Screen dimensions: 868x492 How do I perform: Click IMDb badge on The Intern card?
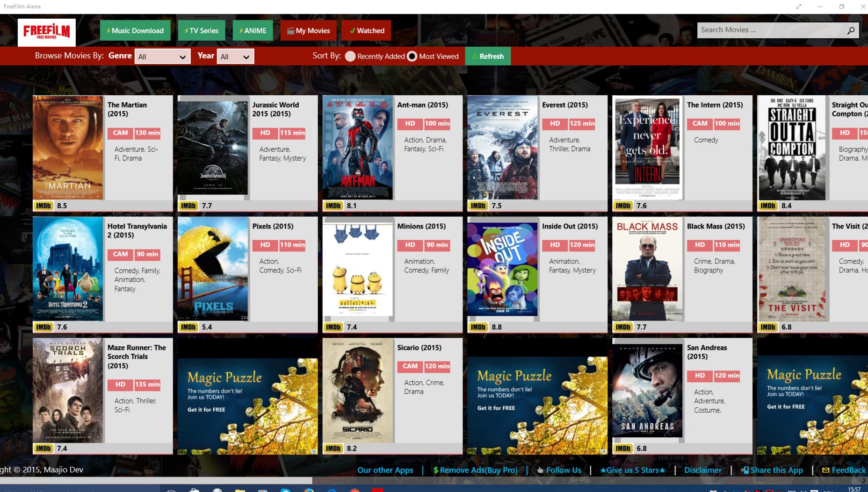coord(623,206)
